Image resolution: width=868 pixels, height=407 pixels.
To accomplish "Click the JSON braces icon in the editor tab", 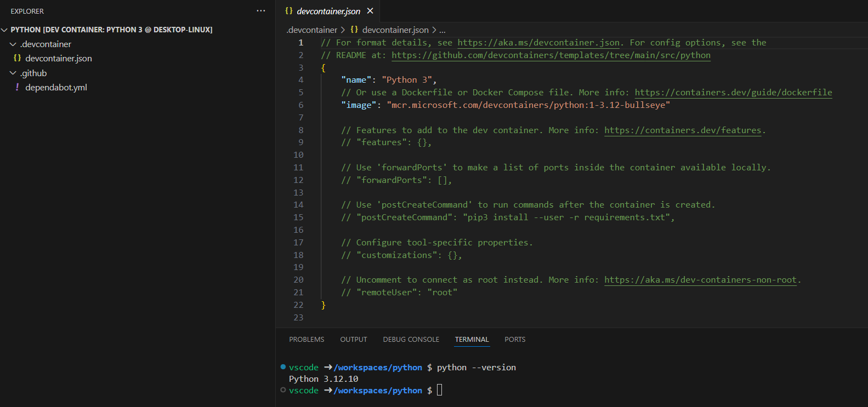I will coord(289,11).
